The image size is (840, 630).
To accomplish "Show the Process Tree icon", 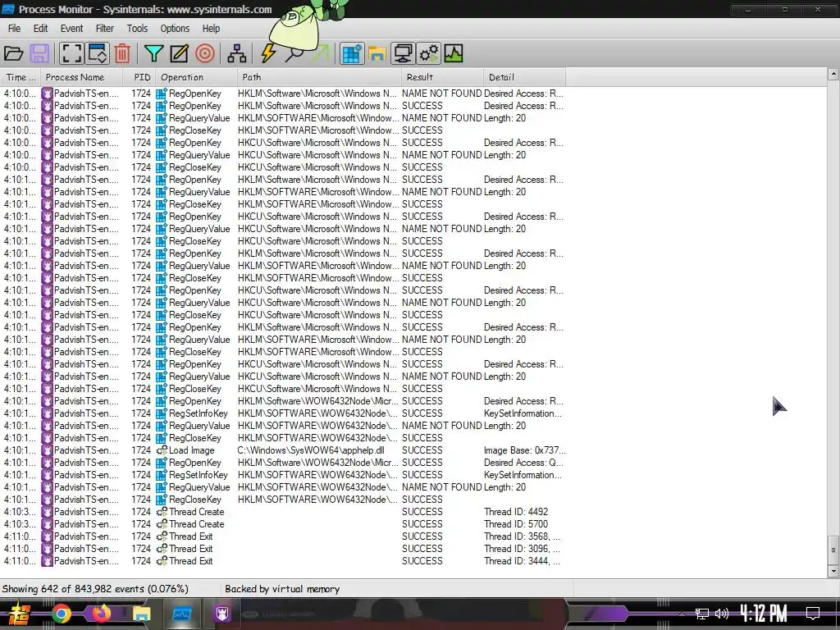I will coord(237,53).
